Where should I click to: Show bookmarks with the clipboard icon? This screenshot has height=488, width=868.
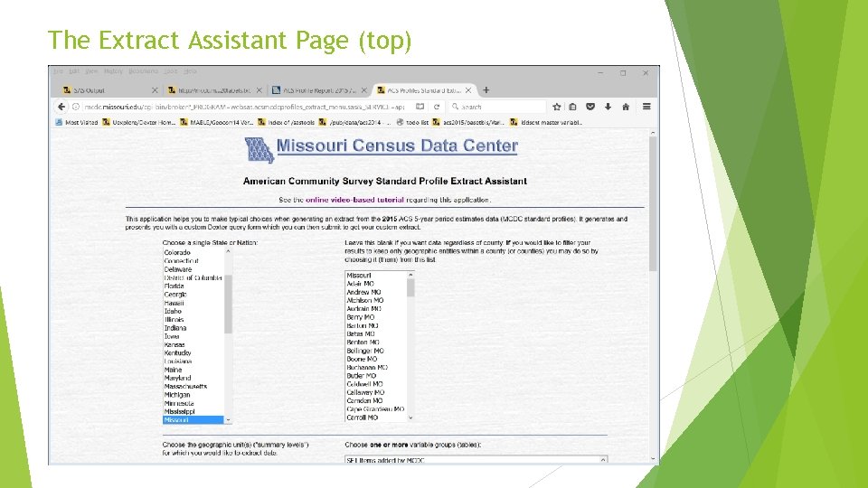click(x=572, y=107)
